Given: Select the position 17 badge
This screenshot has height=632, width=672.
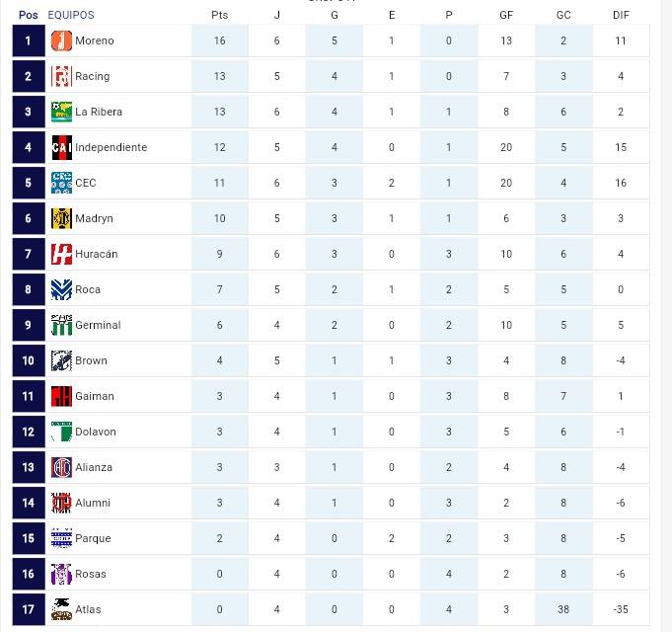Looking at the screenshot, I should tap(29, 609).
